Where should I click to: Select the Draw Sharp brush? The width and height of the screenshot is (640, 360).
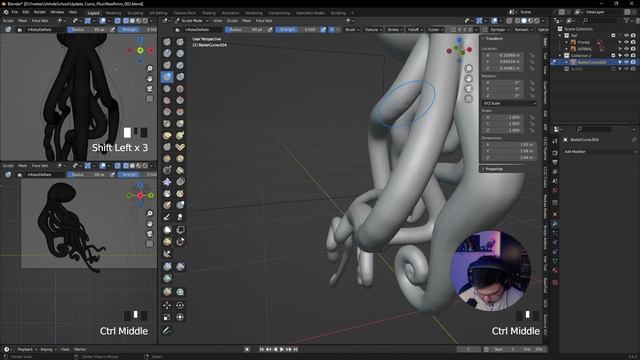[180, 42]
